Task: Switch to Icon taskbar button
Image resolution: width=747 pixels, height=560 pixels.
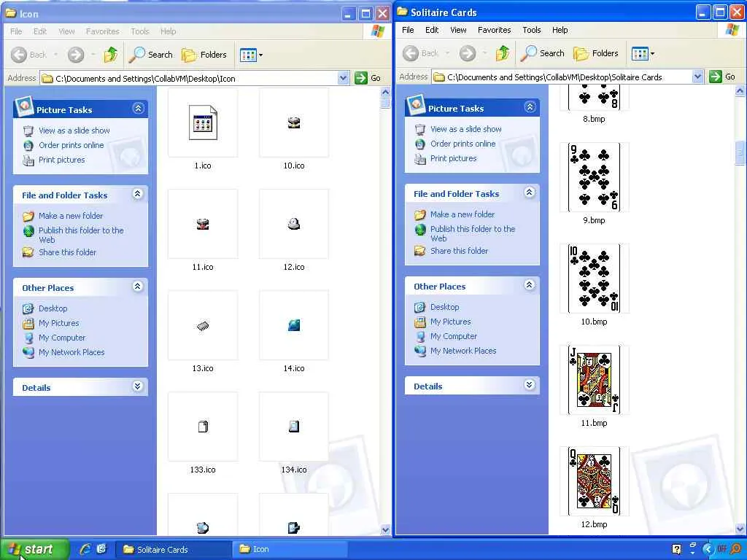Action: pyautogui.click(x=290, y=550)
